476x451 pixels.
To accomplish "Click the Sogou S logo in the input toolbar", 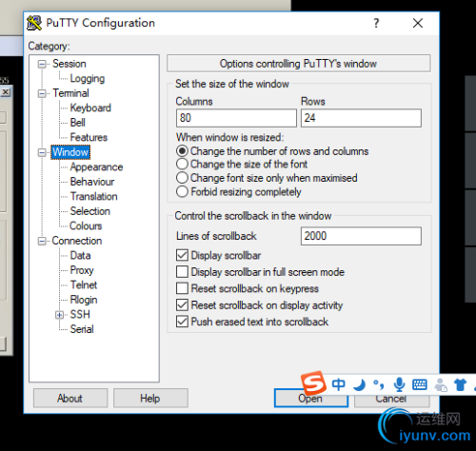I will point(313,382).
